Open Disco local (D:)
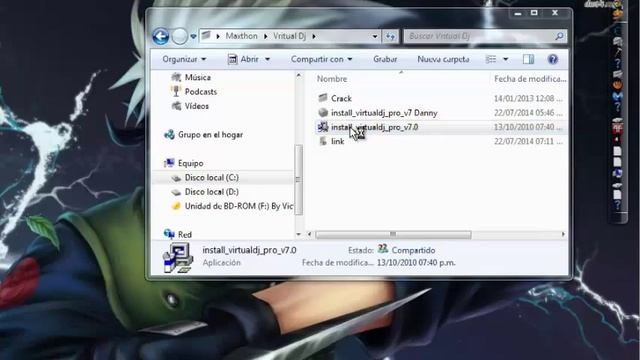The width and height of the screenshot is (640, 360). pos(211,192)
